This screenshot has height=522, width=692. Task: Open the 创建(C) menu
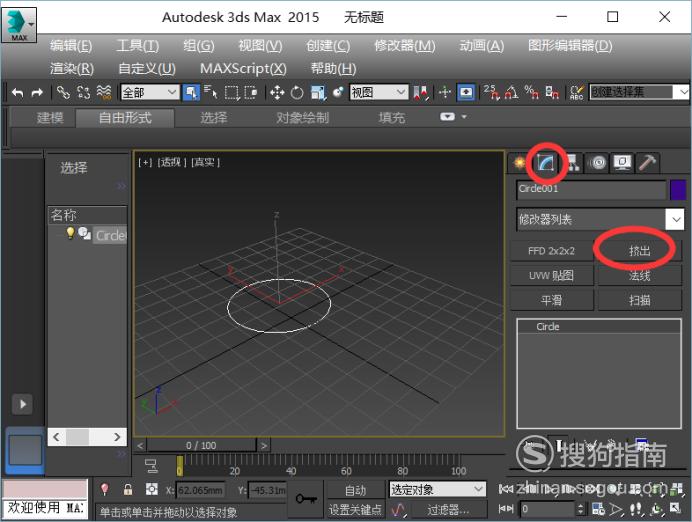(328, 46)
